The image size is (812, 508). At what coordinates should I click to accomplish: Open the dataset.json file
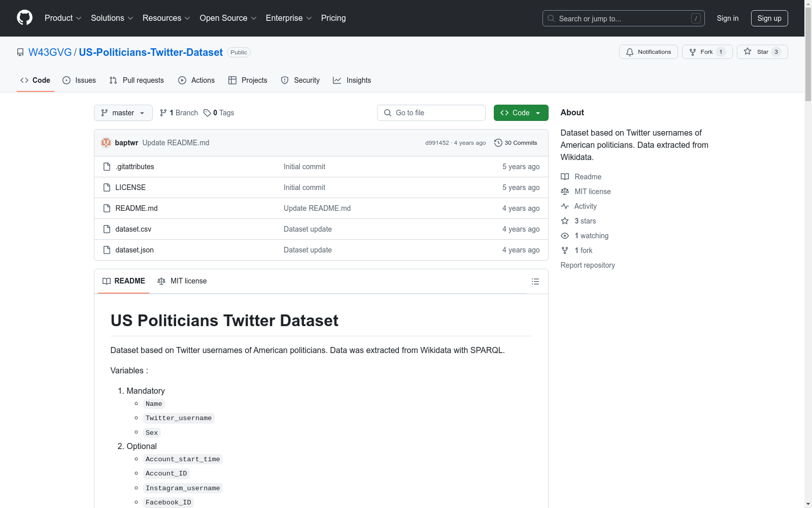coord(134,250)
